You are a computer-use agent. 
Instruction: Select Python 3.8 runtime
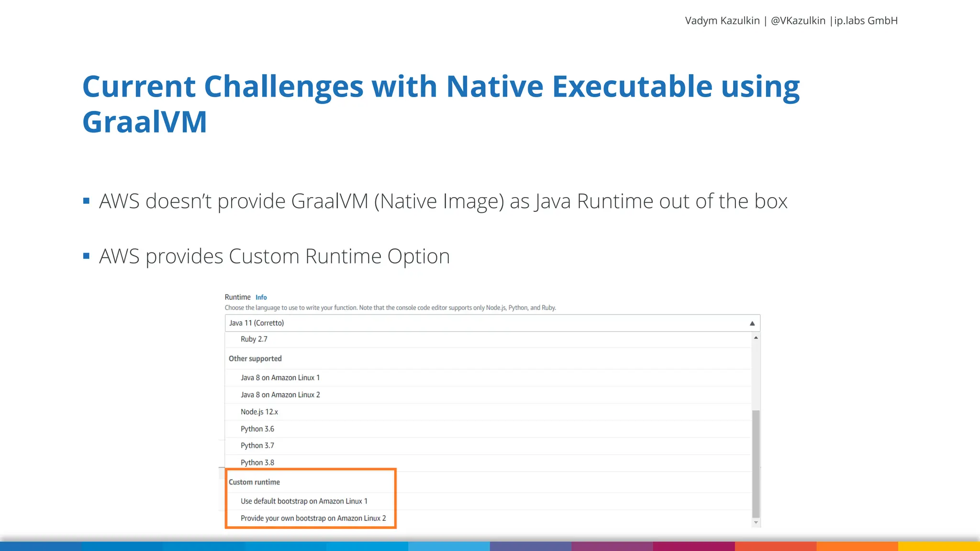tap(257, 463)
